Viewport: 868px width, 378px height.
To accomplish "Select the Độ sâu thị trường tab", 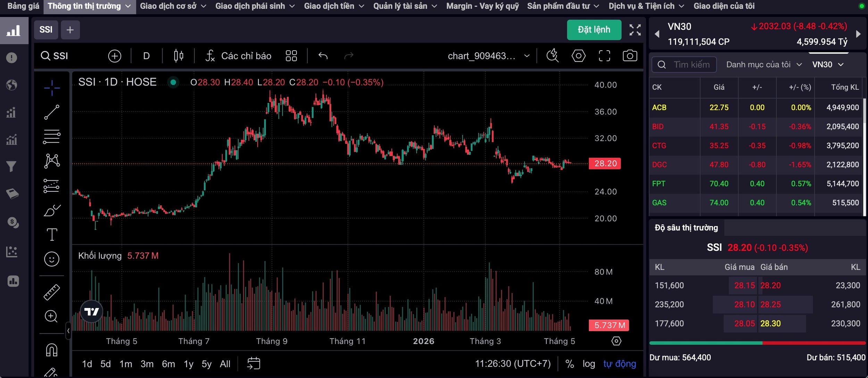I will click(686, 228).
